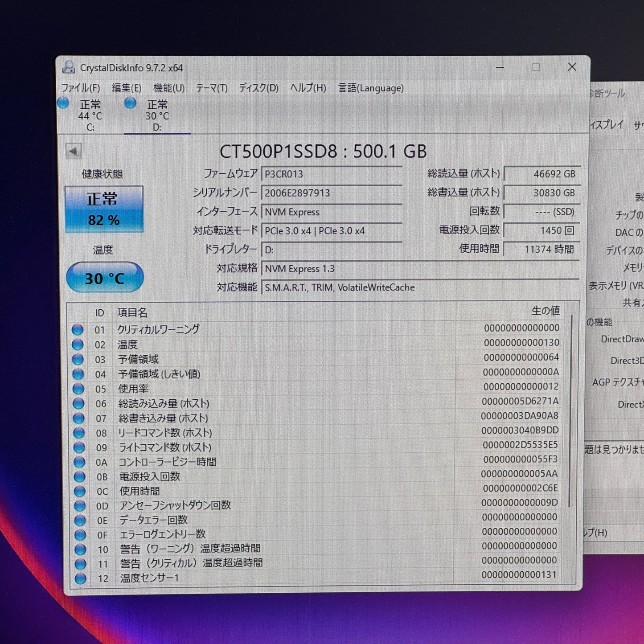The image size is (644, 644).
Task: Click status orb for row 0E データエラー回数
Action: (80, 520)
